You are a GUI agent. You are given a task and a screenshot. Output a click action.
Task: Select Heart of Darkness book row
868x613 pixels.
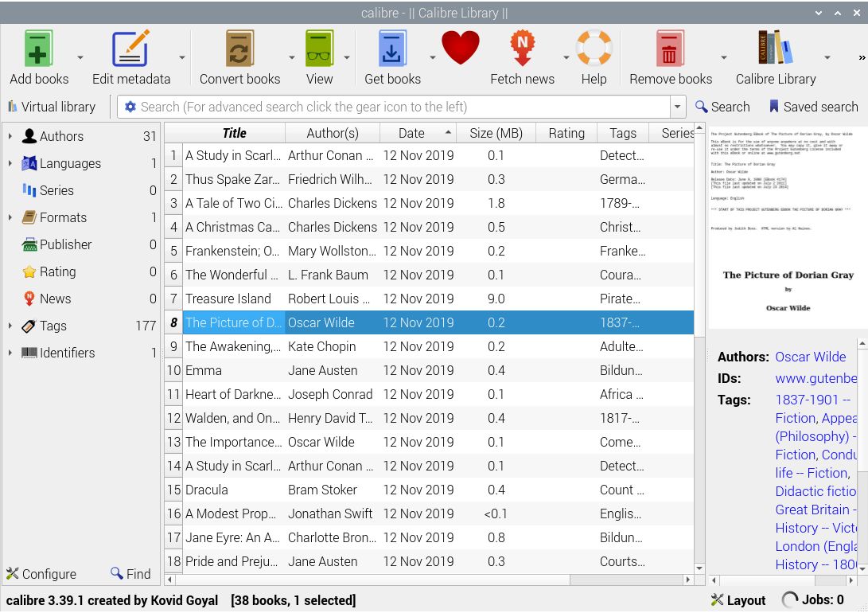(x=429, y=394)
